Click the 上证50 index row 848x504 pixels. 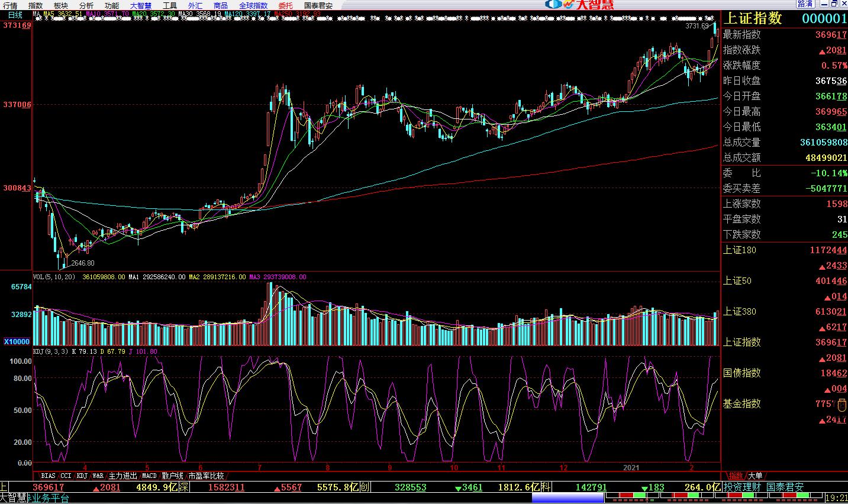click(x=785, y=281)
